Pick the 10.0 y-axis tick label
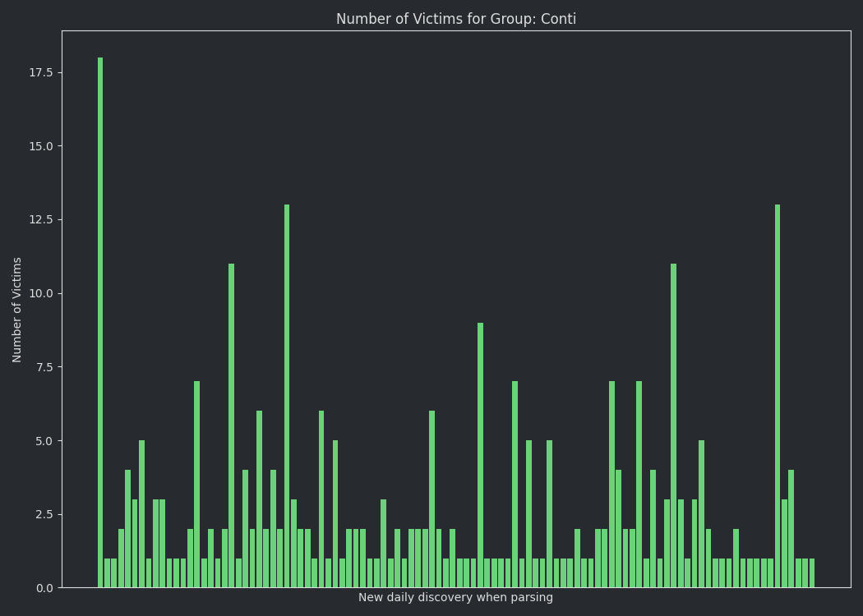 41,294
